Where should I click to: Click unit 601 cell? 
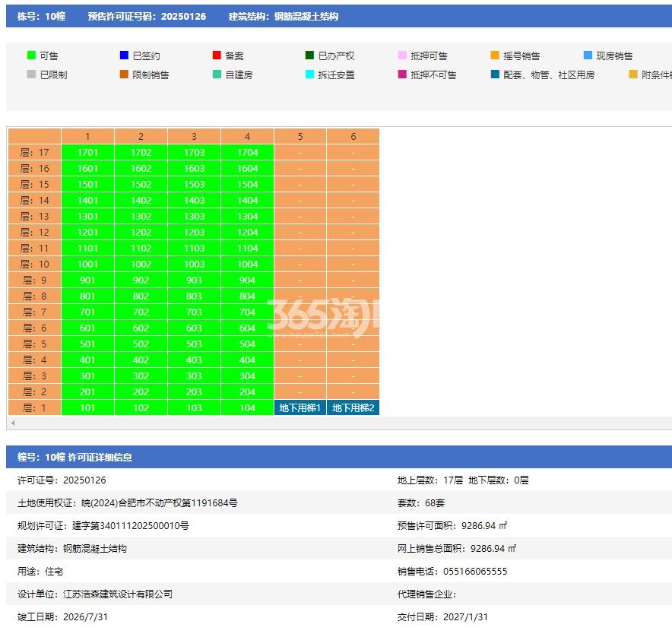click(87, 328)
